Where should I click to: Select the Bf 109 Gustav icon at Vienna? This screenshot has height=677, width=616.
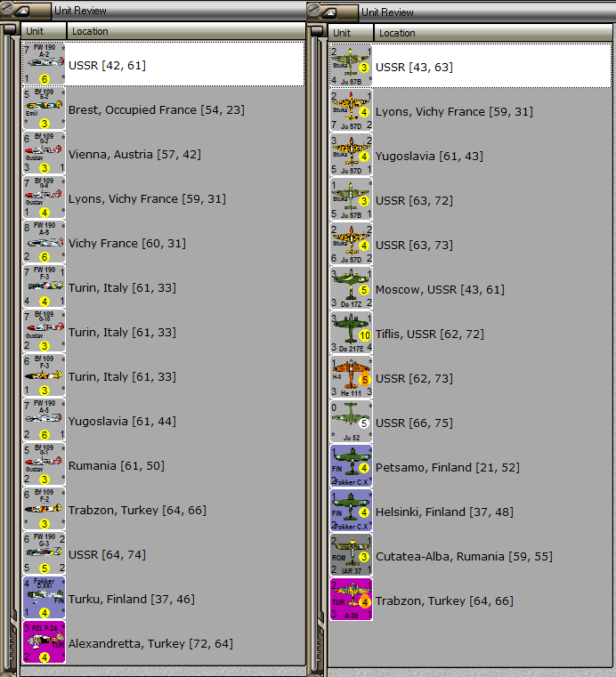coord(44,153)
